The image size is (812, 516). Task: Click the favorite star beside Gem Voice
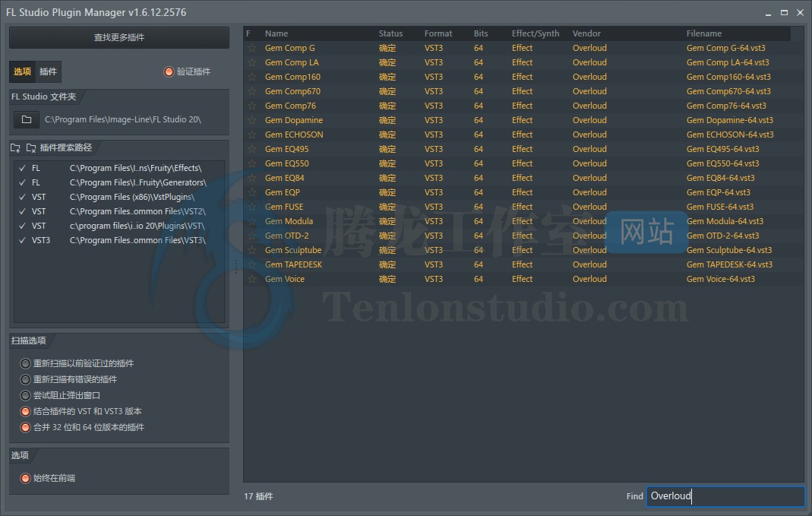[251, 279]
